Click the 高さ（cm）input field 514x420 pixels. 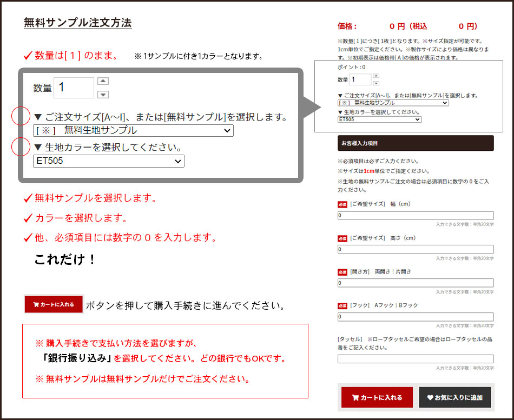click(416, 249)
